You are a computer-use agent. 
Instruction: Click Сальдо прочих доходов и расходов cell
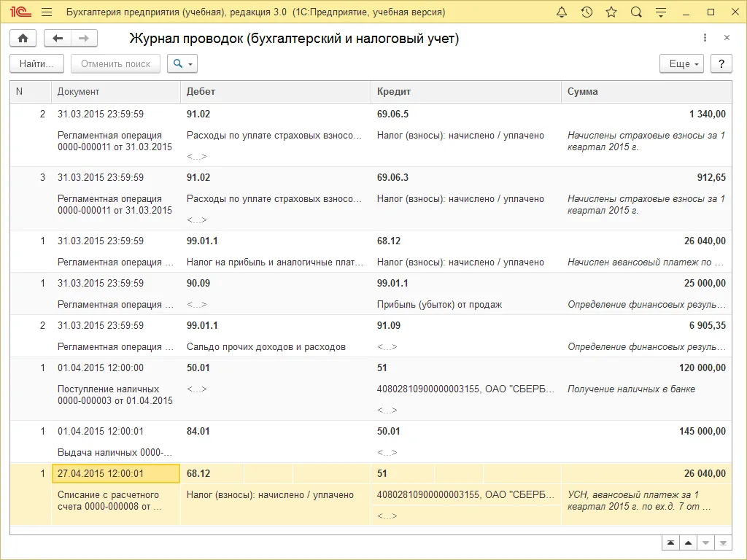tap(266, 347)
